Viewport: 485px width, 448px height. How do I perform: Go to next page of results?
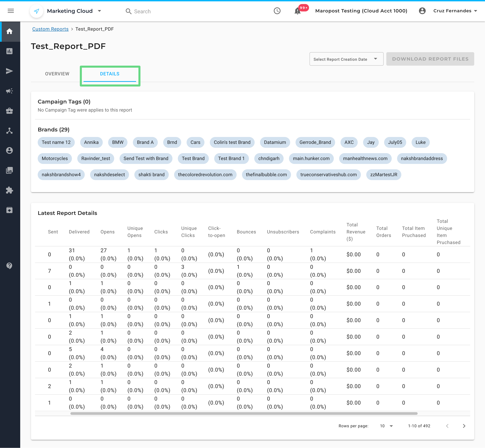pos(464,426)
